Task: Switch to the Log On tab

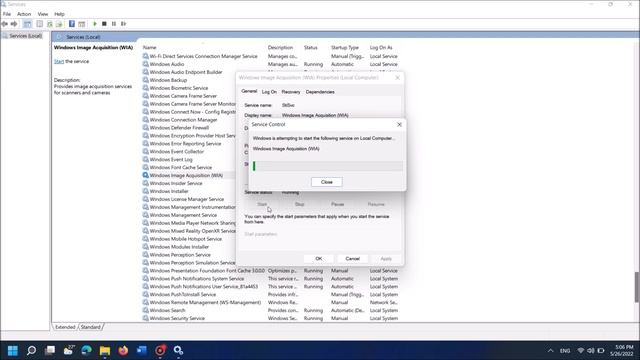Action: tap(269, 92)
